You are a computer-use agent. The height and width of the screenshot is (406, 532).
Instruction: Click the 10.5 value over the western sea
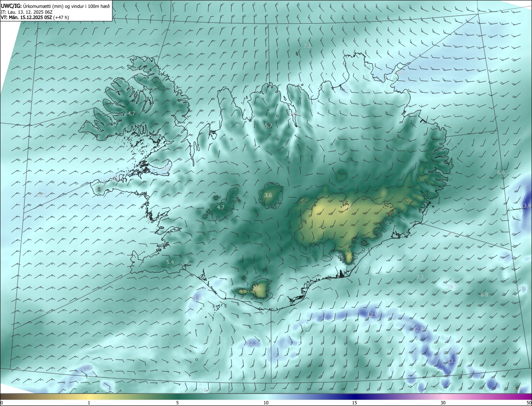tap(42, 195)
